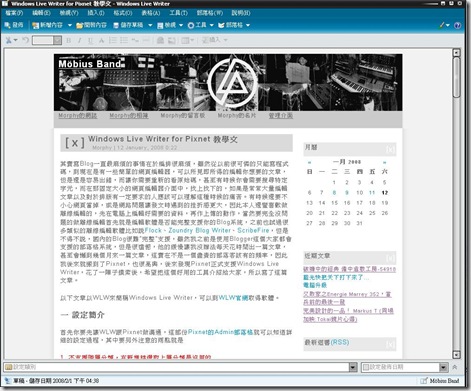The height and width of the screenshot is (391, 471).
Task: Apply bulleted list formatting
Action: point(124,40)
